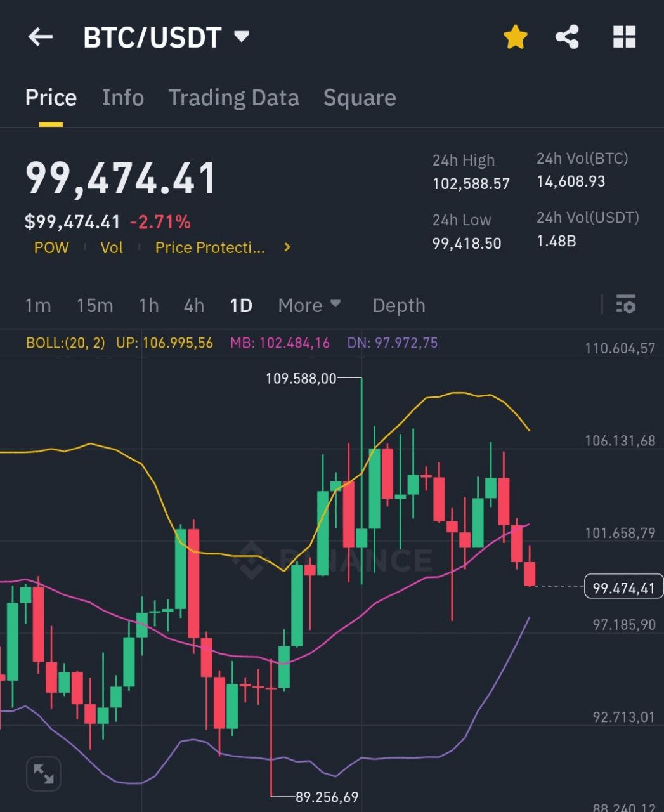Viewport: 664px width, 812px height.
Task: Switch to the Info tab
Action: 122,98
